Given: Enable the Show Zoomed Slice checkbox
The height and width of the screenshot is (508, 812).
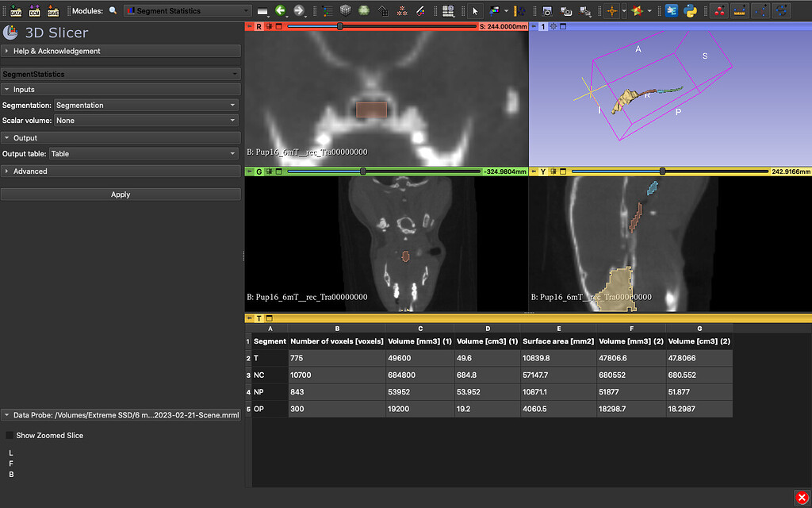Looking at the screenshot, I should pyautogui.click(x=10, y=434).
